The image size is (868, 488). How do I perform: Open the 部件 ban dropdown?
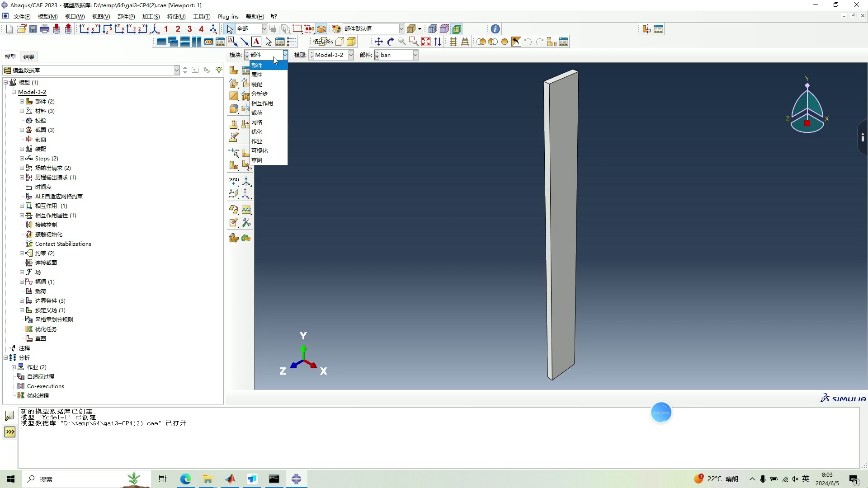pyautogui.click(x=415, y=55)
